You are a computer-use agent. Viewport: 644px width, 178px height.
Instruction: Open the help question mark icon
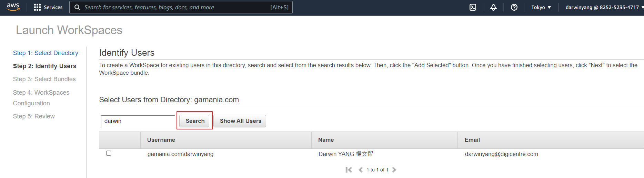coord(514,7)
